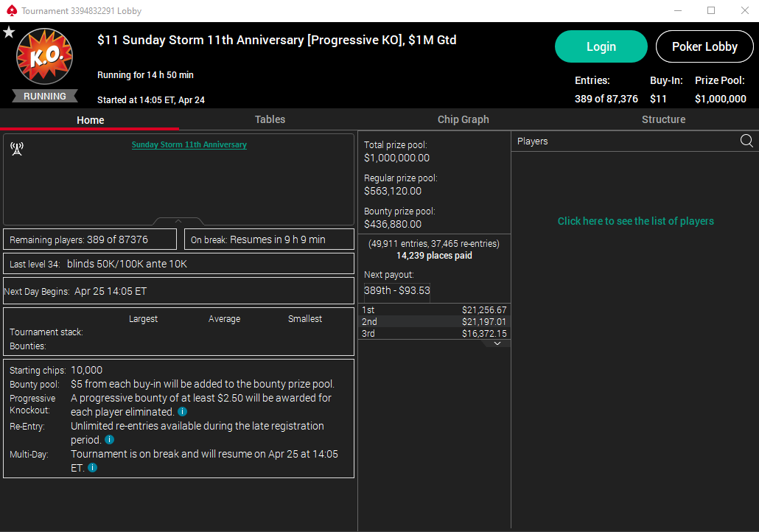The width and height of the screenshot is (759, 532).
Task: Click the tournament title text
Action: (x=277, y=40)
